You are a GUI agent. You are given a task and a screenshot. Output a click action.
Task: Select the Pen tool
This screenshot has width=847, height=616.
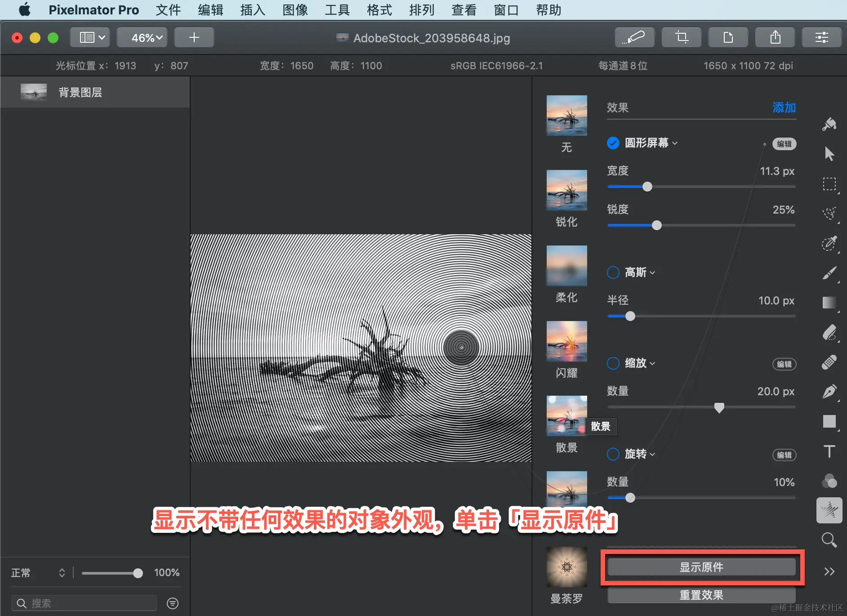[829, 392]
